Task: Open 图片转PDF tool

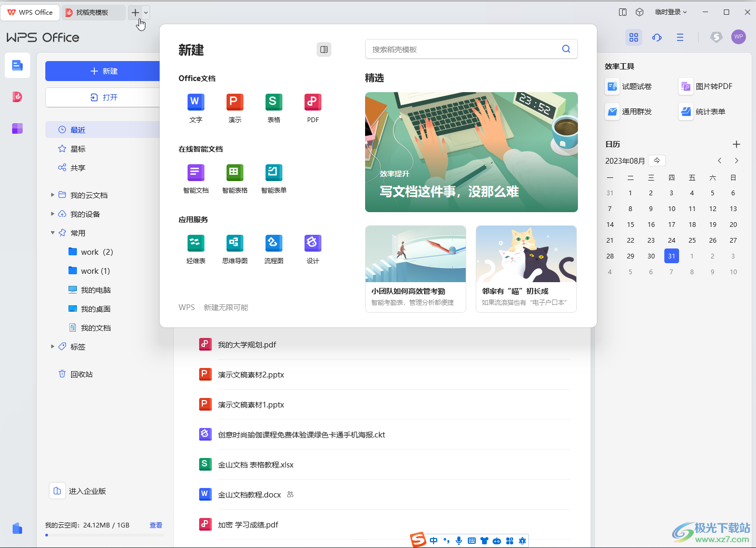Action: click(706, 86)
